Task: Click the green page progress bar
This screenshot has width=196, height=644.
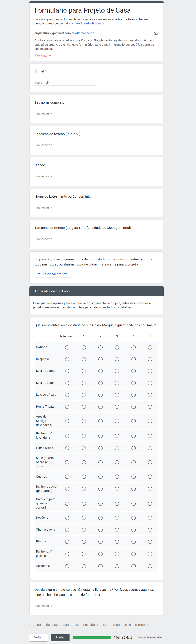Action: click(x=92, y=637)
